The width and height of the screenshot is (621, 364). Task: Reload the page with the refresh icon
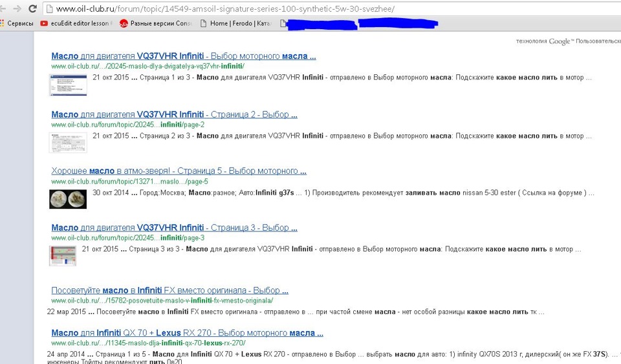pos(33,8)
